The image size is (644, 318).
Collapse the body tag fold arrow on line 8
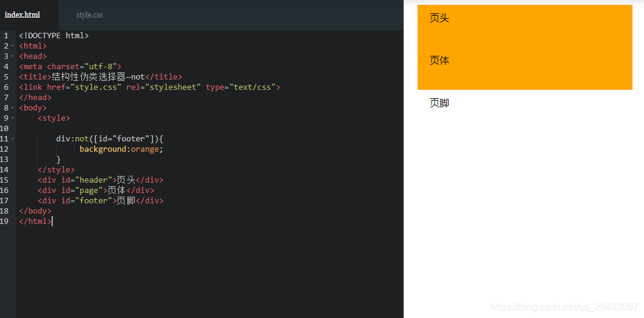point(13,107)
